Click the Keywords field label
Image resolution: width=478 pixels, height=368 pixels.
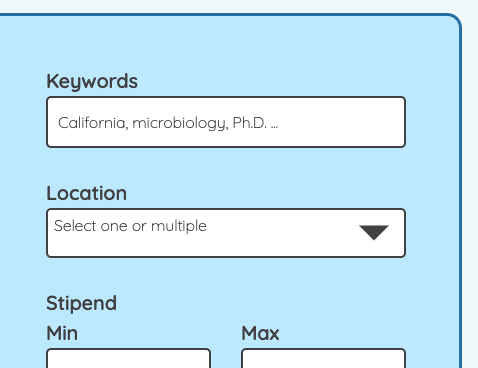pos(92,81)
